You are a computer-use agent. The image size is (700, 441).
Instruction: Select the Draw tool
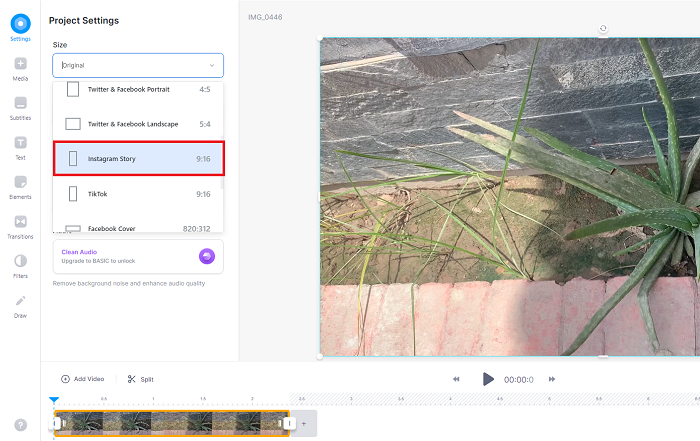[x=21, y=306]
